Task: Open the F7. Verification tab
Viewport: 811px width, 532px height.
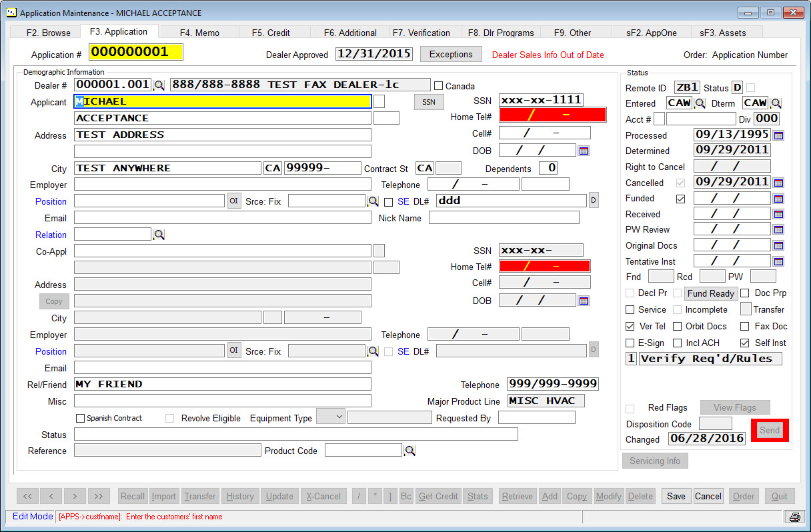Action: click(421, 33)
